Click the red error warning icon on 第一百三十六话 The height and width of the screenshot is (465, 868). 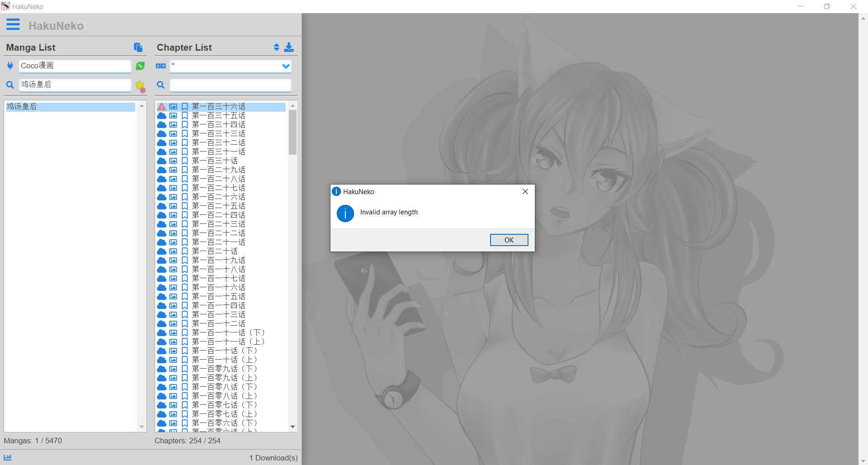coord(162,106)
